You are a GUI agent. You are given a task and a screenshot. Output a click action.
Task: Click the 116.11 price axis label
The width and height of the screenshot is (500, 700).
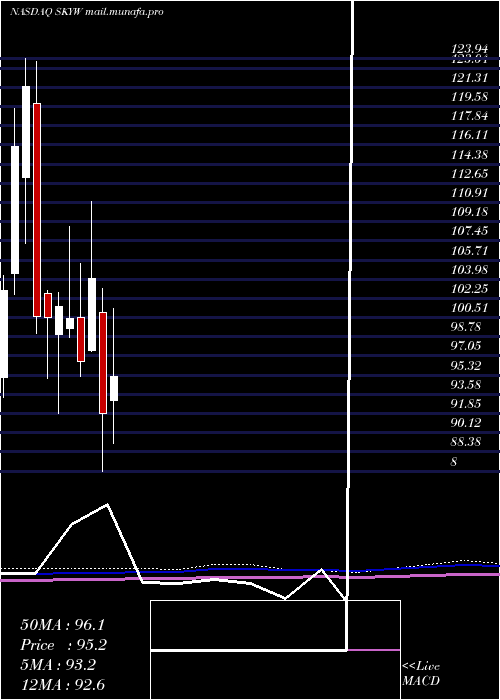469,135
